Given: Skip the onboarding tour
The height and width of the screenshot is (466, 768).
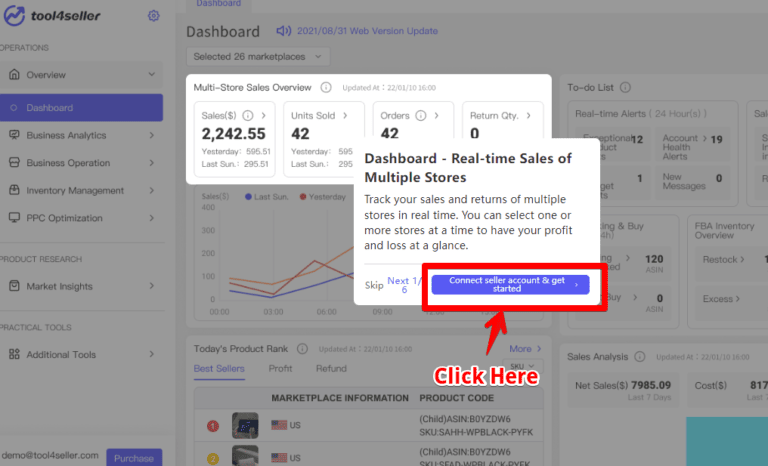Looking at the screenshot, I should [x=374, y=284].
